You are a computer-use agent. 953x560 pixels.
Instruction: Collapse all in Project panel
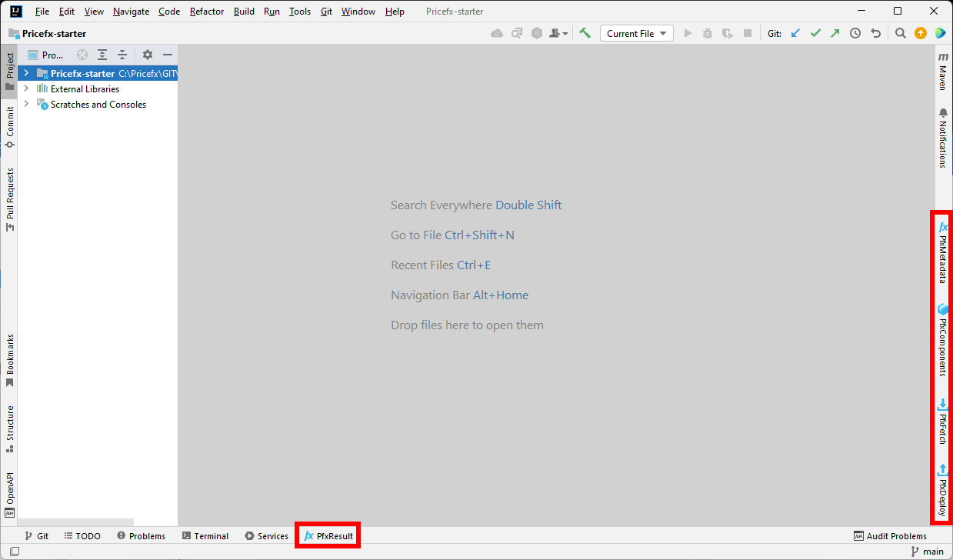click(x=122, y=55)
